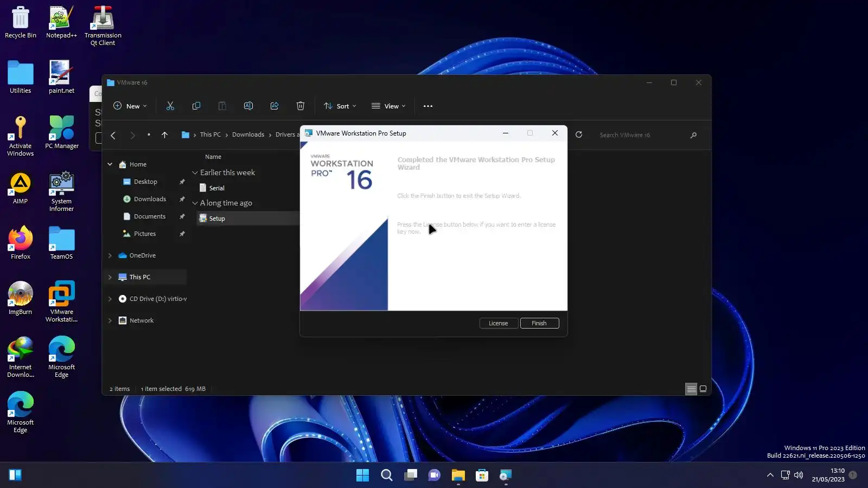Open Pictures in navigation pane

[145, 234]
